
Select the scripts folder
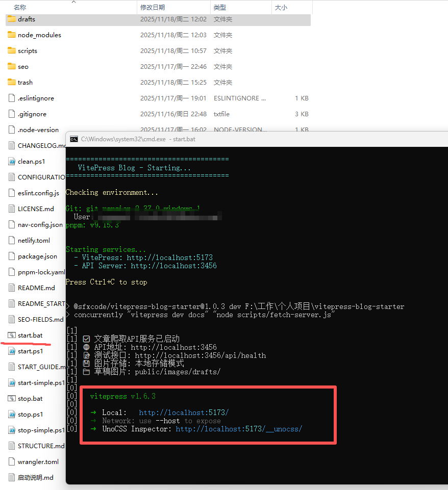tap(27, 51)
